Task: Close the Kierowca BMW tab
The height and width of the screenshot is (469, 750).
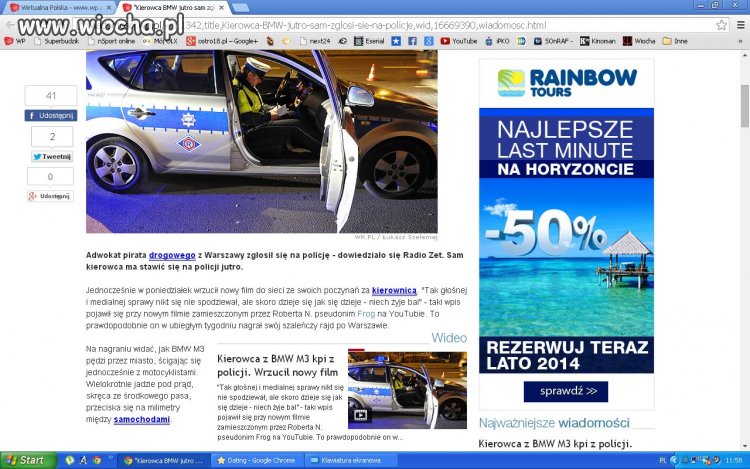Action: [x=221, y=8]
